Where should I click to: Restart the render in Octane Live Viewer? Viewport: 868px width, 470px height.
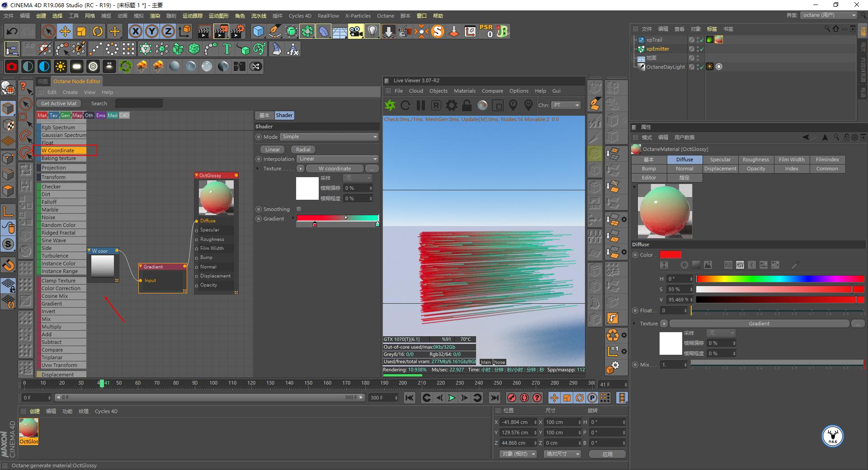406,105
